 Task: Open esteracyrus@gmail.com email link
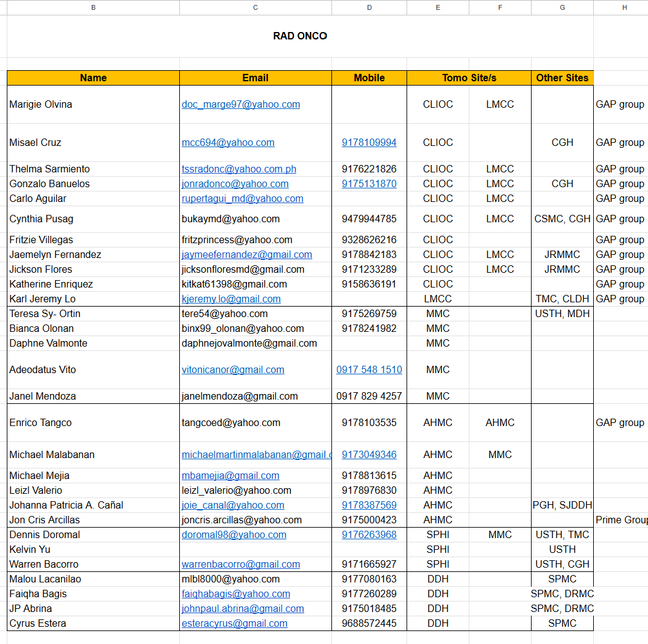pos(235,623)
